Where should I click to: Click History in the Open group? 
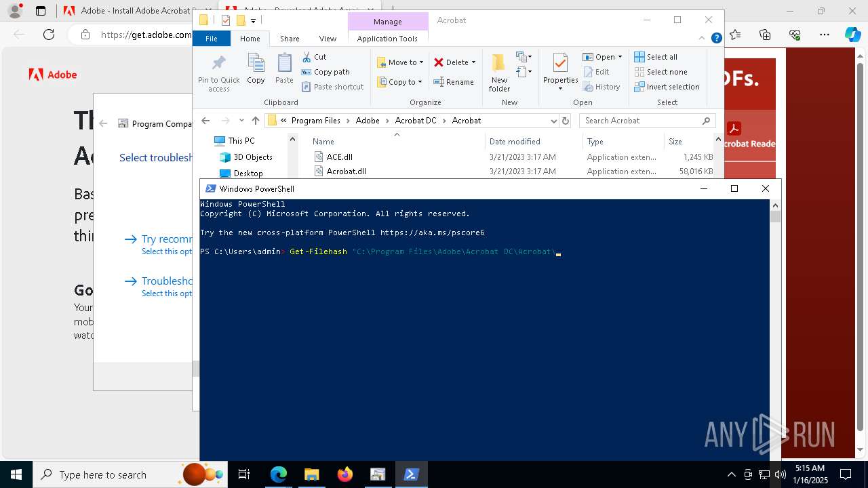point(601,87)
